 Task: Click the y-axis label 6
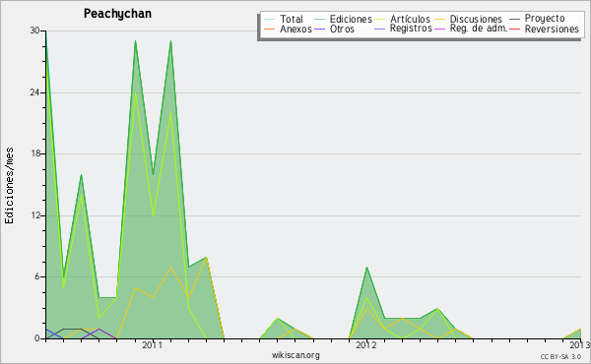37,276
